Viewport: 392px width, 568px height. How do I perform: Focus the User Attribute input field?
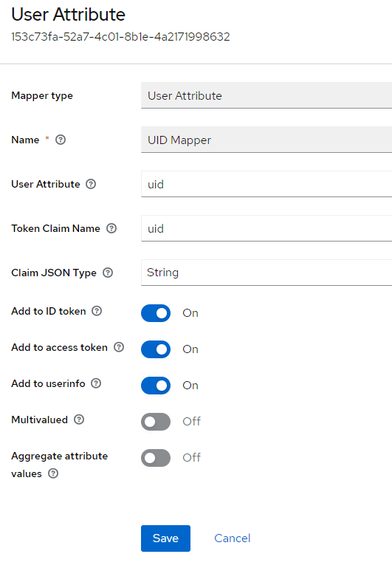267,184
